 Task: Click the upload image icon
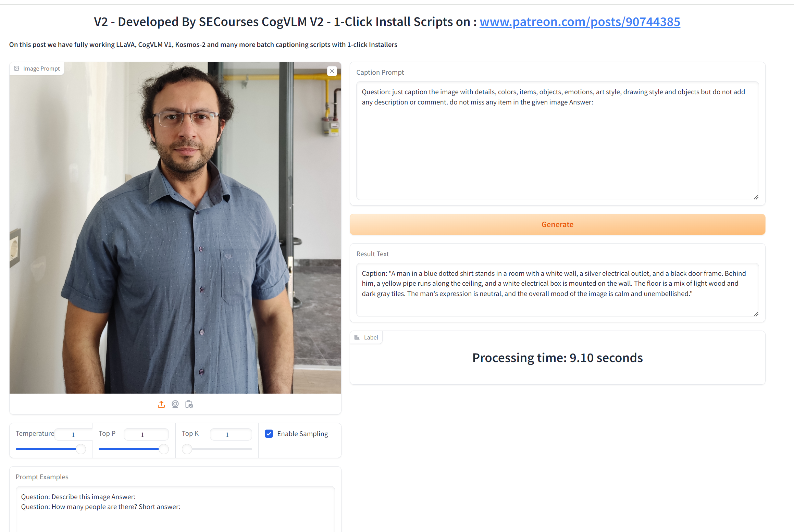[161, 405]
